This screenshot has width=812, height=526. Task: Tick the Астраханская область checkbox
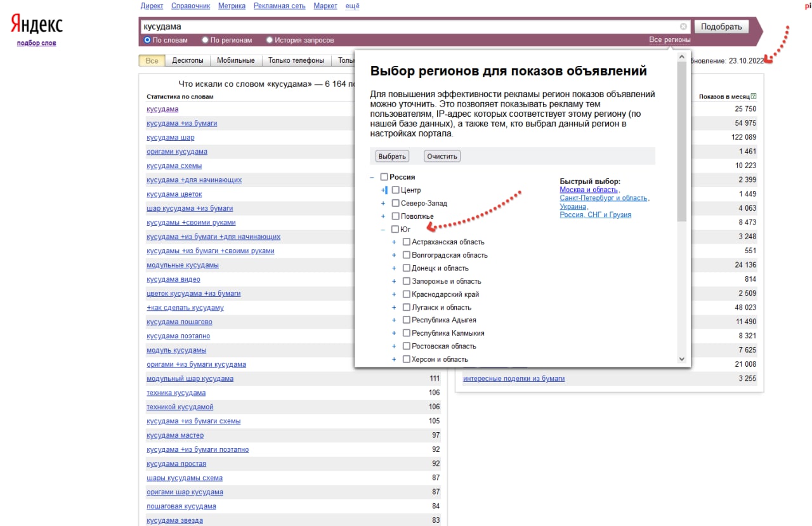(407, 242)
